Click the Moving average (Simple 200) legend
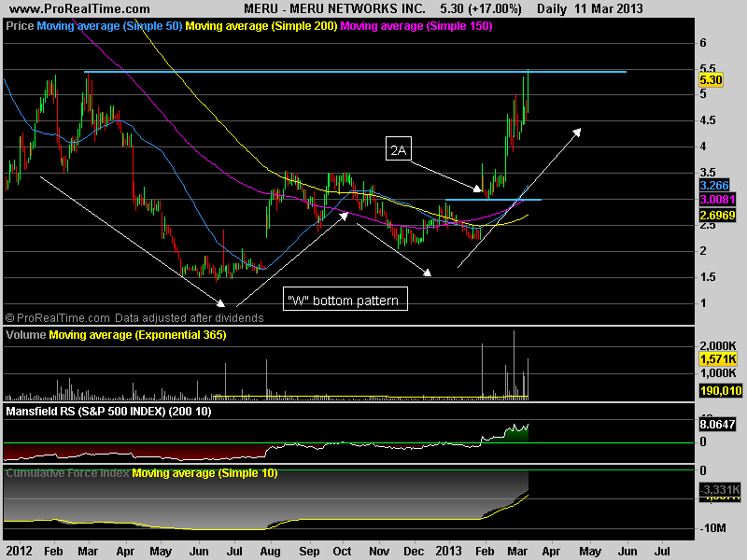The height and width of the screenshot is (560, 747). [261, 26]
